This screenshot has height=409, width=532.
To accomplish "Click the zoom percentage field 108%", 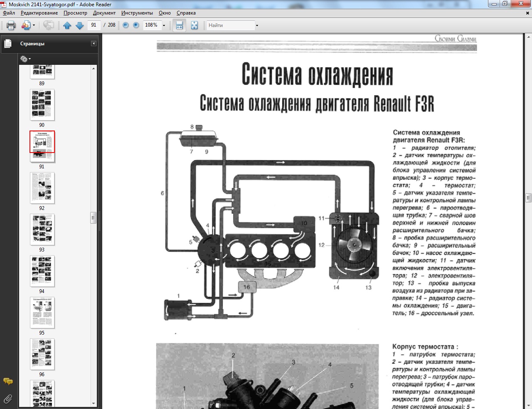I will pos(151,25).
